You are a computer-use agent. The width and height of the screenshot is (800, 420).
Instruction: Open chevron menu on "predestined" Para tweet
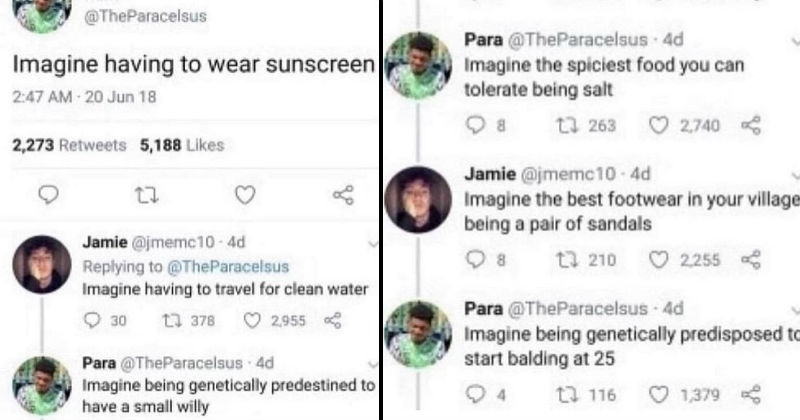(373, 364)
